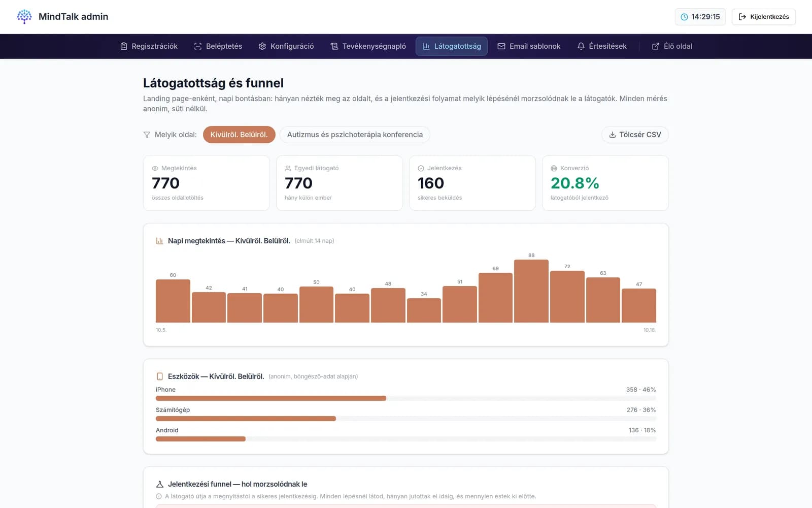Click the 14:29:15 time display
The image size is (812, 508).
pyautogui.click(x=705, y=17)
